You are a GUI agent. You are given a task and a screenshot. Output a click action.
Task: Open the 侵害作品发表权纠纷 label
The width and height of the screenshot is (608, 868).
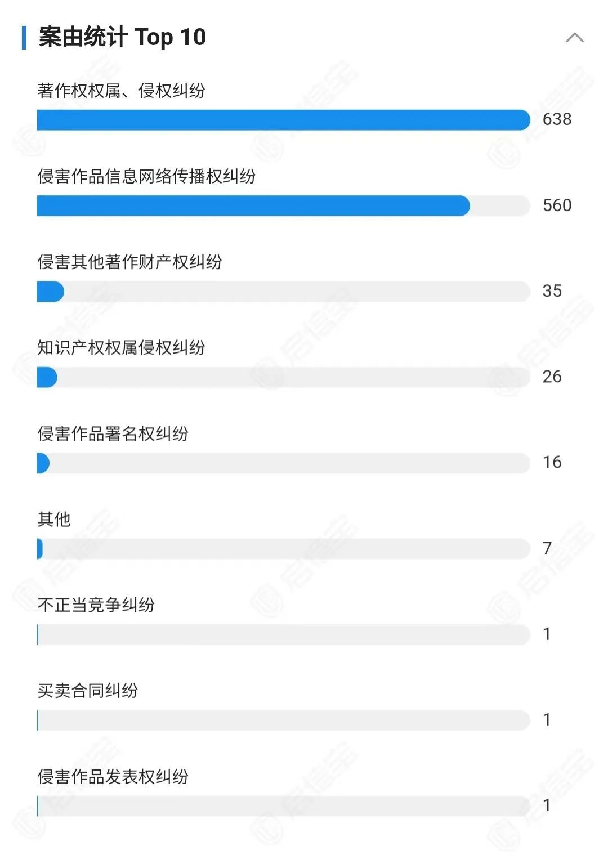[113, 776]
